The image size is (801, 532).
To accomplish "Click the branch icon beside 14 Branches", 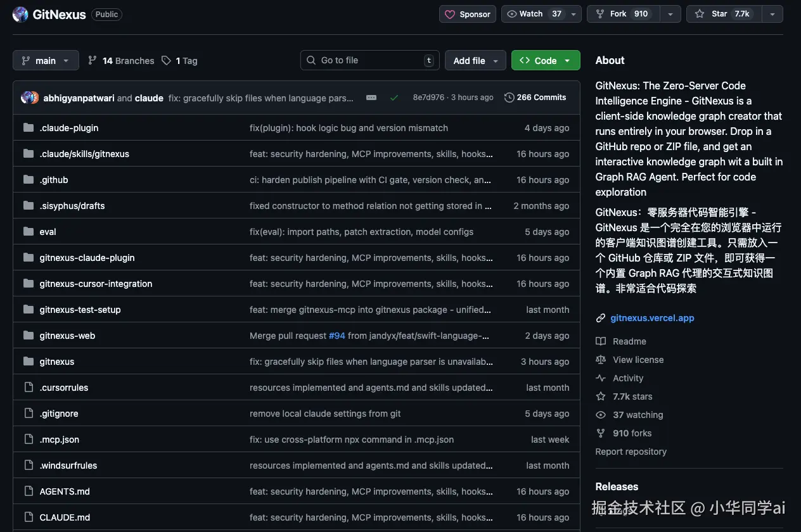I will coord(93,60).
